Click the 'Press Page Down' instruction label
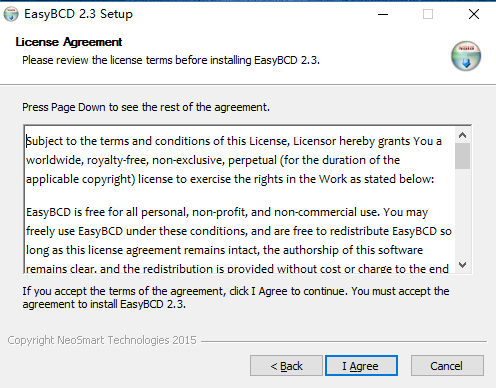Screen dimensions: 496x388 pyautogui.click(x=146, y=107)
